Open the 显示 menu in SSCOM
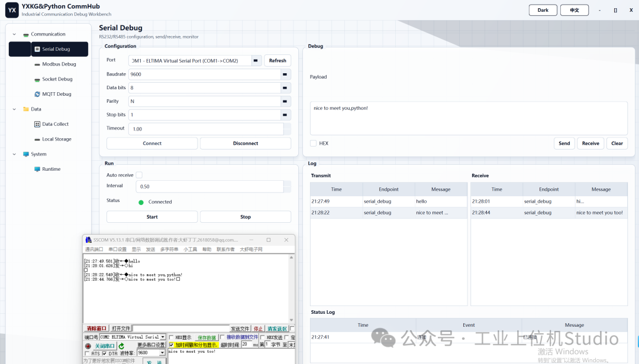Screen dimensions: 639x364 coord(136,249)
